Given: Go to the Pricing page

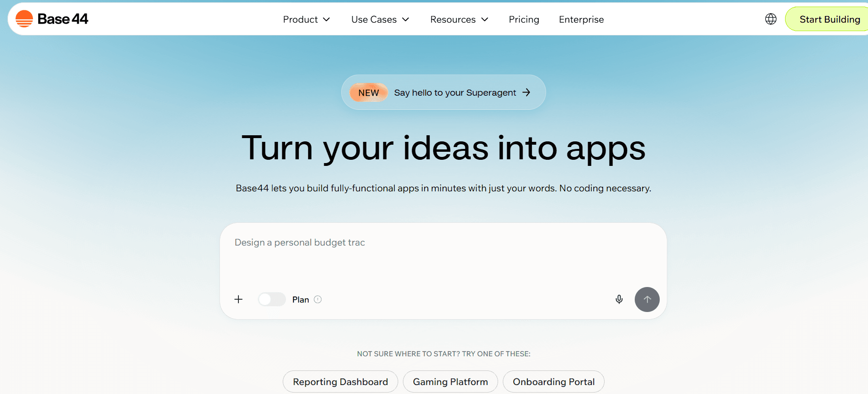Looking at the screenshot, I should [x=524, y=19].
